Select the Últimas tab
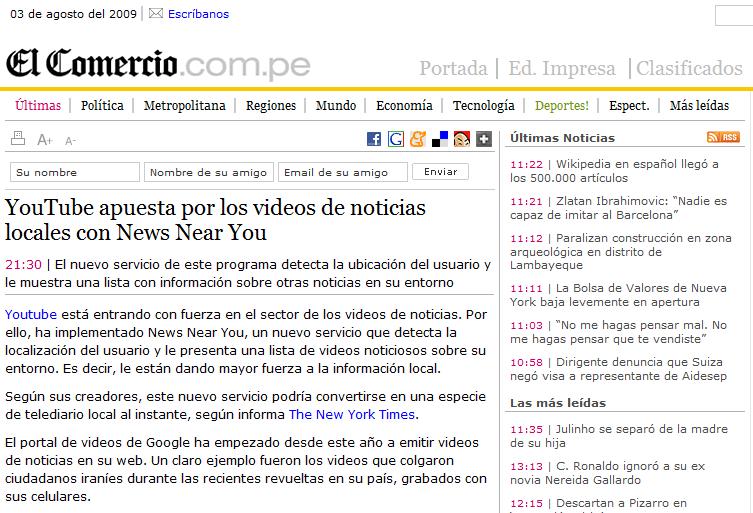This screenshot has height=513, width=753. click(38, 105)
